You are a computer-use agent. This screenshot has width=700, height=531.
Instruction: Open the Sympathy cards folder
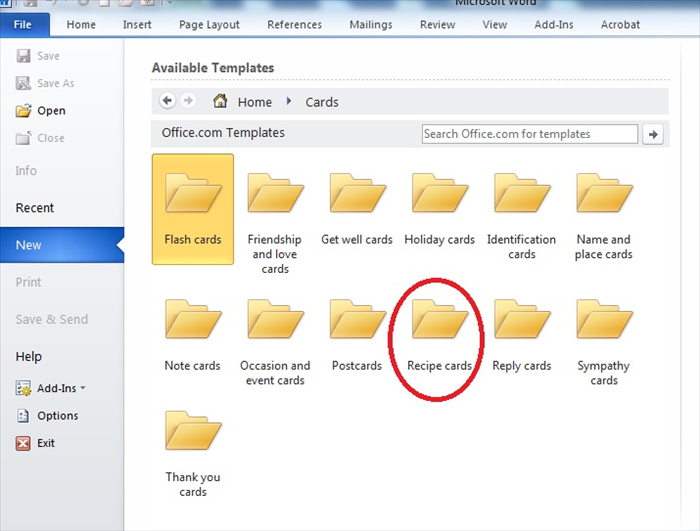[604, 343]
